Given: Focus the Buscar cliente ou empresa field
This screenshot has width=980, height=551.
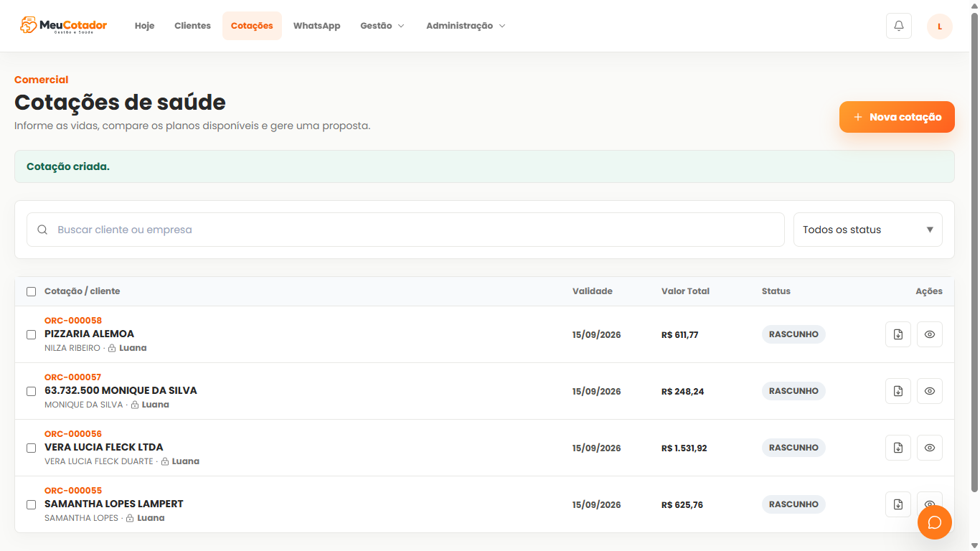Looking at the screenshot, I should (x=405, y=230).
